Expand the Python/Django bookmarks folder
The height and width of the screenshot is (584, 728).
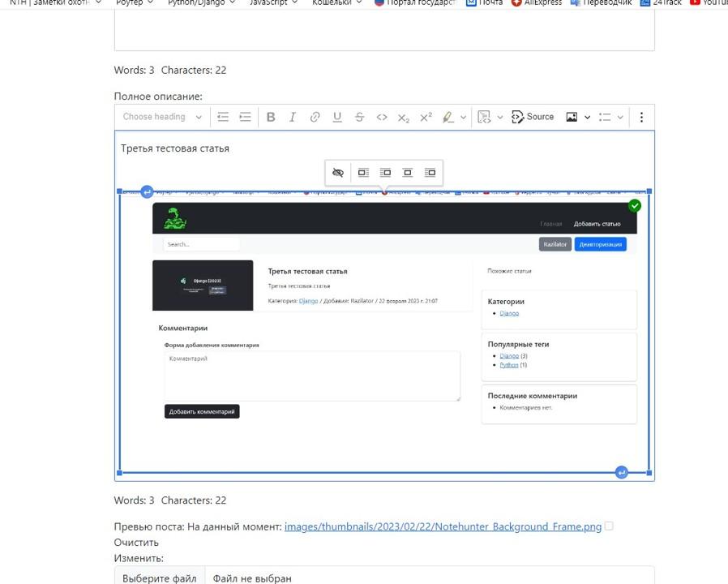click(202, 2)
